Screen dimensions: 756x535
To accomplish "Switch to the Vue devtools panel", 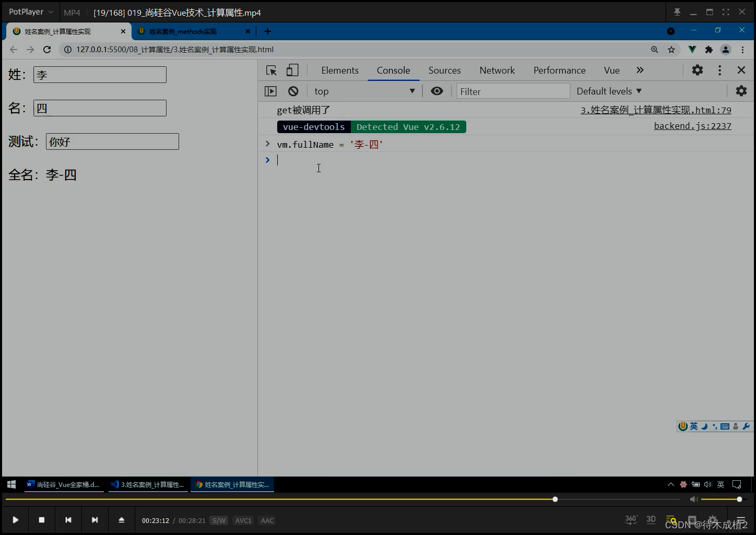I will pos(612,70).
